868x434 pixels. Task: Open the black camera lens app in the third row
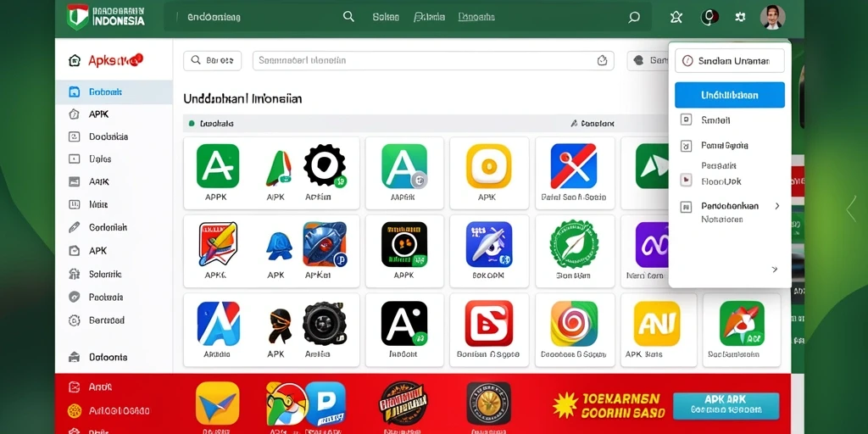(x=325, y=324)
